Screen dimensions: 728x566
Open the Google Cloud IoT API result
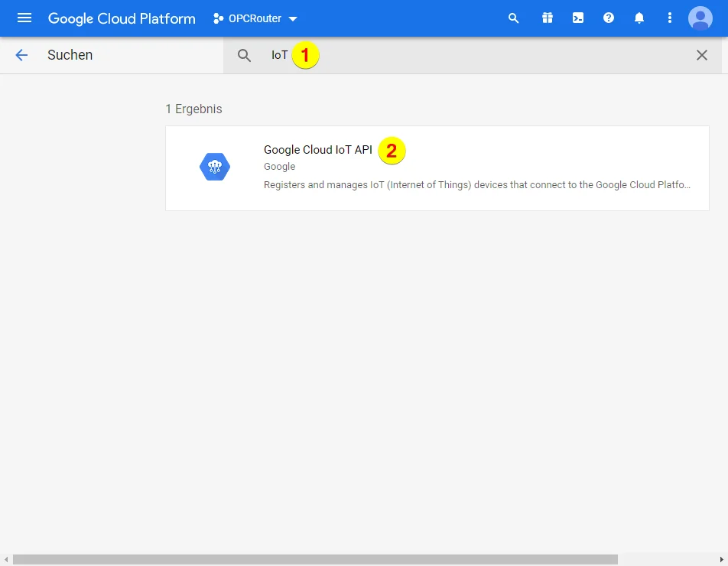click(437, 168)
